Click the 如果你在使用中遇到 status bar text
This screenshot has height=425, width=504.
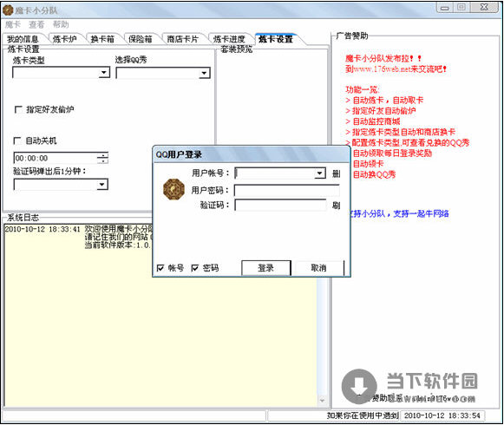coord(363,415)
